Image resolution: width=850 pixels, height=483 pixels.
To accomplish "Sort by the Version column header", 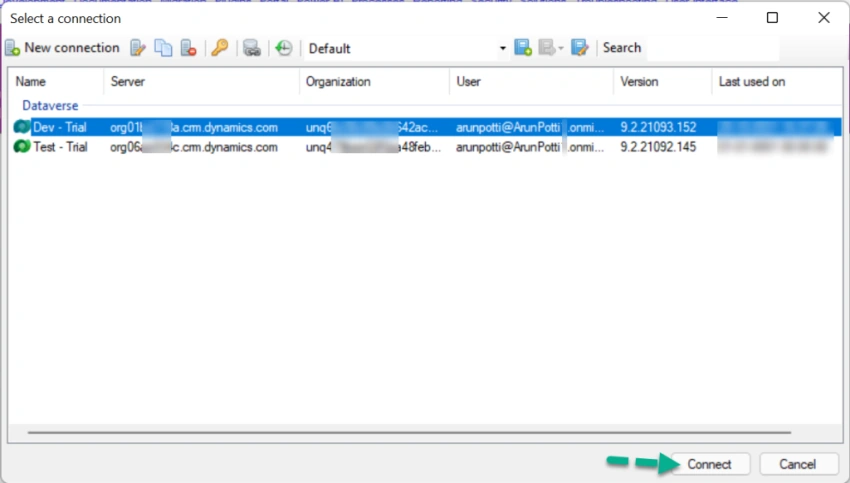I will pos(639,82).
